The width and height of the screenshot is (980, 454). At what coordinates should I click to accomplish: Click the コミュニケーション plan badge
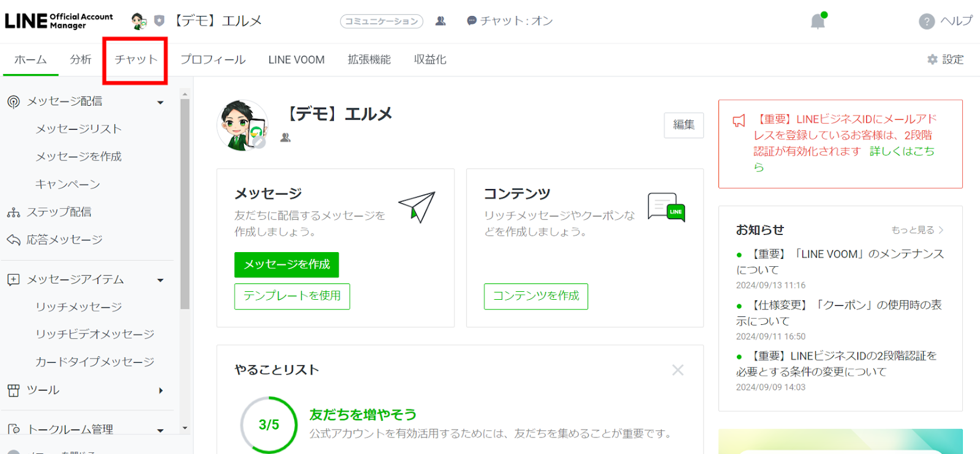[x=382, y=21]
